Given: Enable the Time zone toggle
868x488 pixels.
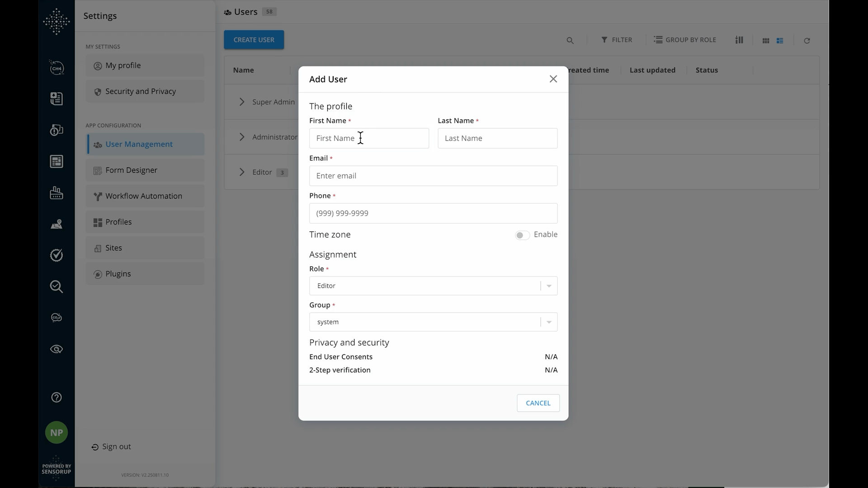Looking at the screenshot, I should tap(522, 235).
